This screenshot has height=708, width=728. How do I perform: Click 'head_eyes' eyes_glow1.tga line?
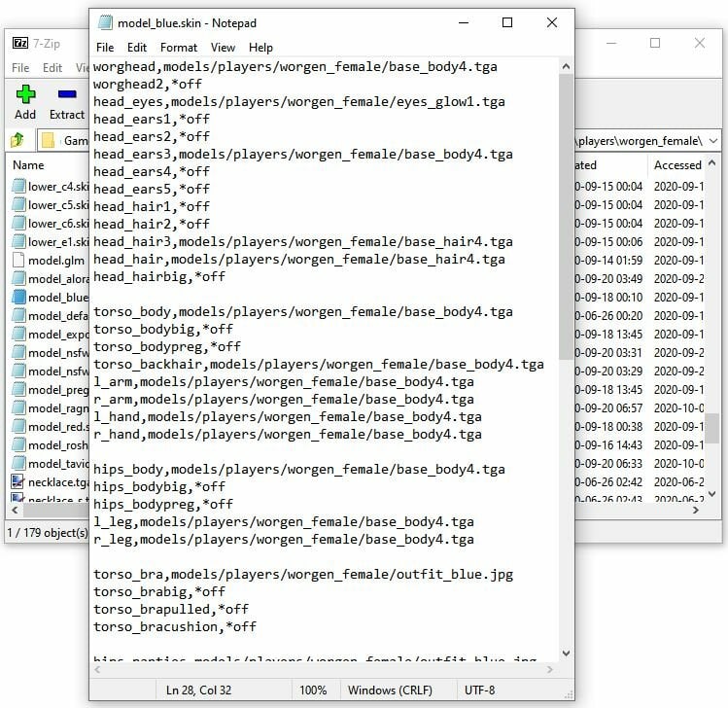(299, 102)
